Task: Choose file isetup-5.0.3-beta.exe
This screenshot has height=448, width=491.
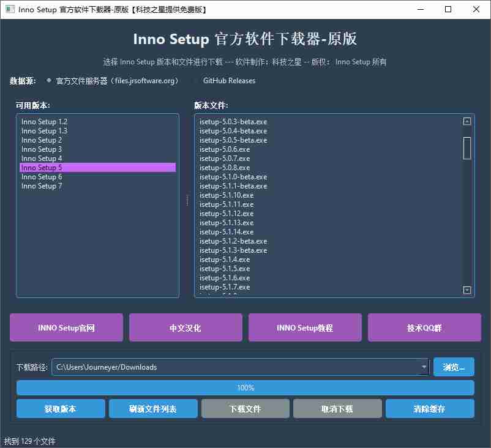Action: pos(329,122)
